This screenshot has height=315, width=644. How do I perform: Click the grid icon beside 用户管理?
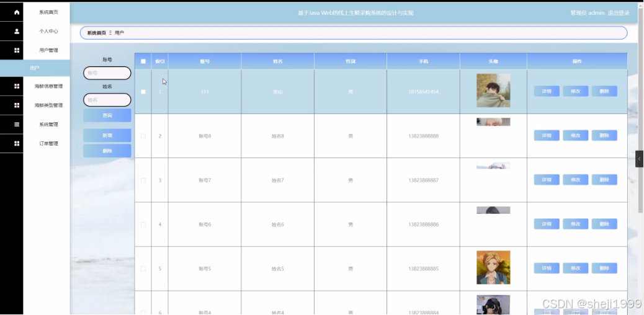point(17,50)
